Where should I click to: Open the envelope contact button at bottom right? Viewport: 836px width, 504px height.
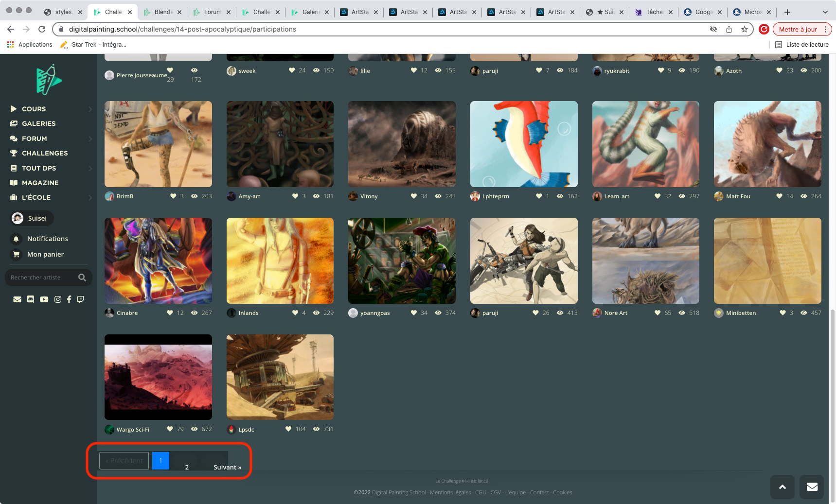pyautogui.click(x=812, y=487)
